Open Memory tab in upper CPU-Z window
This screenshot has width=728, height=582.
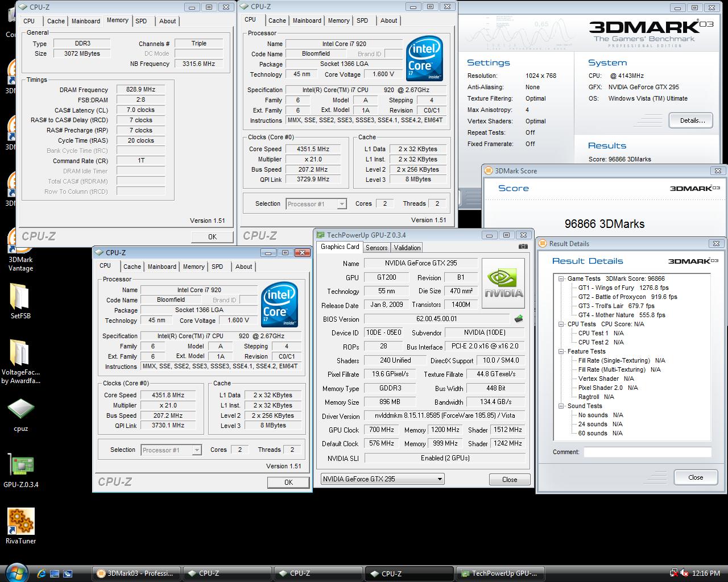tap(338, 20)
